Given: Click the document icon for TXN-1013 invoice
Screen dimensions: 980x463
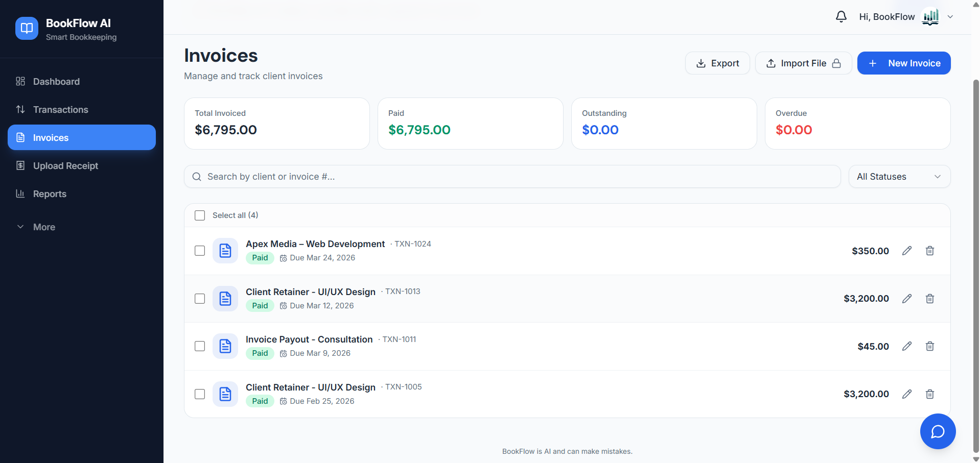Looking at the screenshot, I should coord(225,299).
